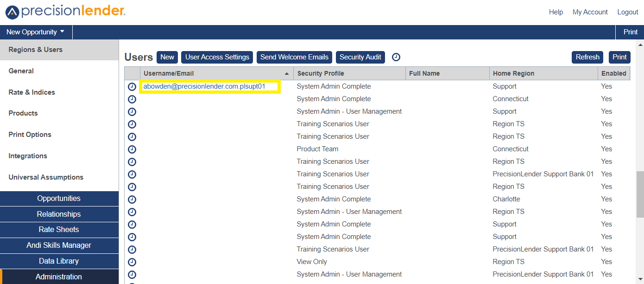Run the Security Audit
The height and width of the screenshot is (284, 644).
[360, 57]
